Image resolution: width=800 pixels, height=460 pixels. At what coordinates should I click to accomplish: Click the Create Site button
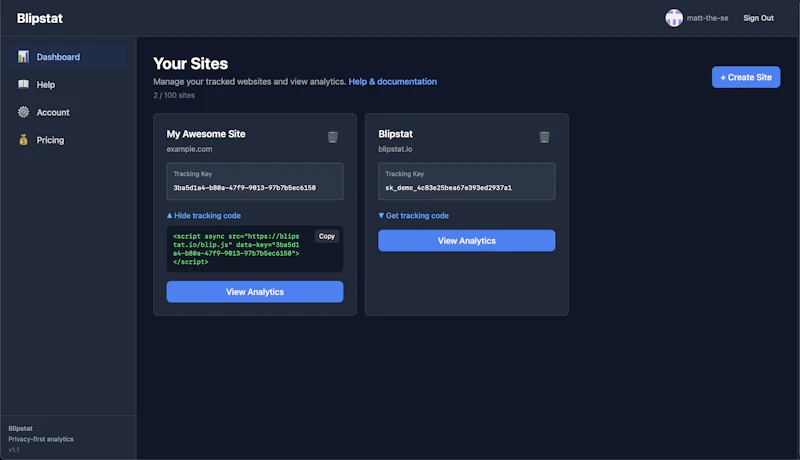pos(746,77)
